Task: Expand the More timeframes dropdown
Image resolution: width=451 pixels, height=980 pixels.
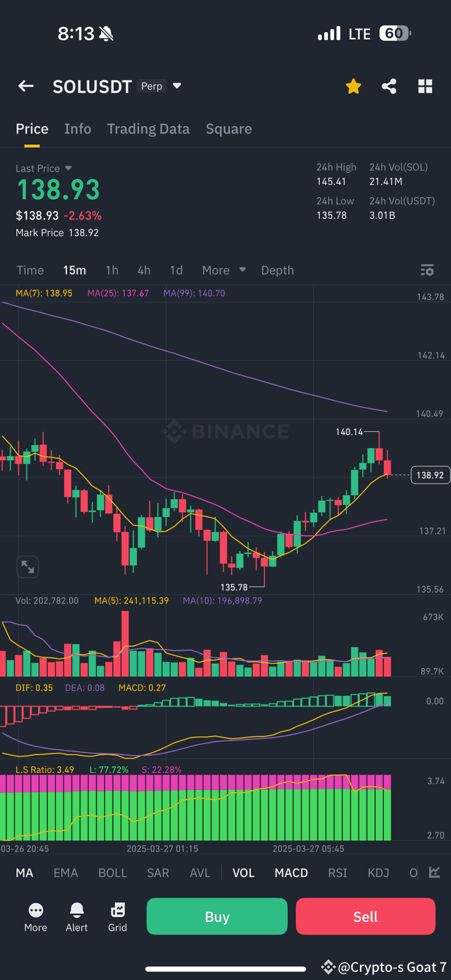Action: [224, 270]
